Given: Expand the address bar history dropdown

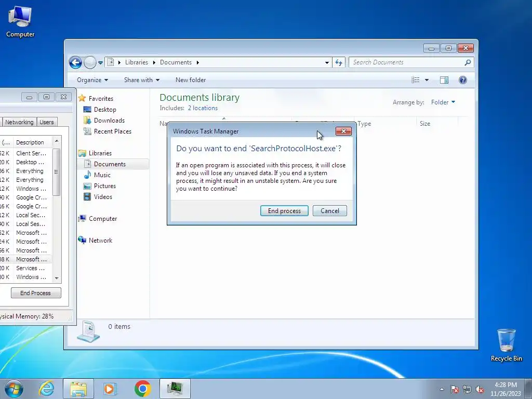Looking at the screenshot, I should (327, 62).
